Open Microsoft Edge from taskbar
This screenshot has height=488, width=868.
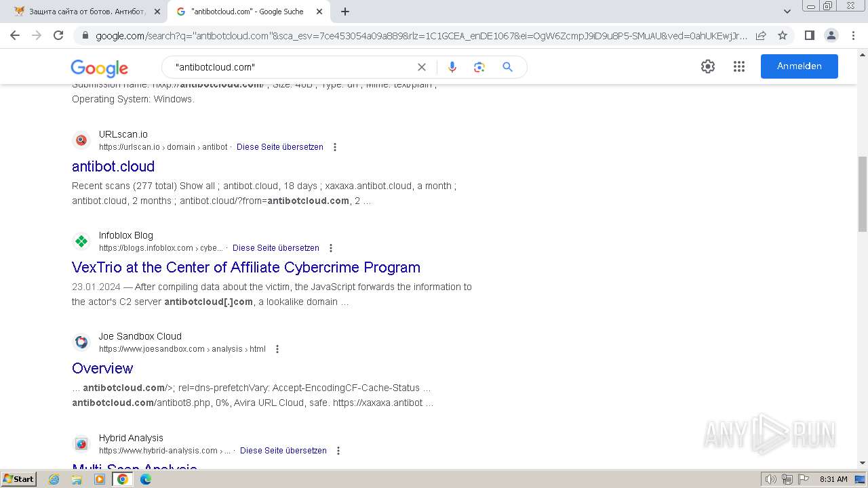(146, 479)
